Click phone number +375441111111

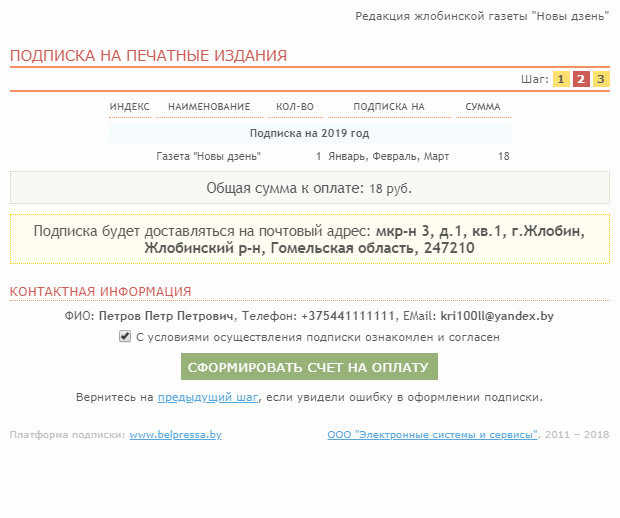[x=348, y=316]
